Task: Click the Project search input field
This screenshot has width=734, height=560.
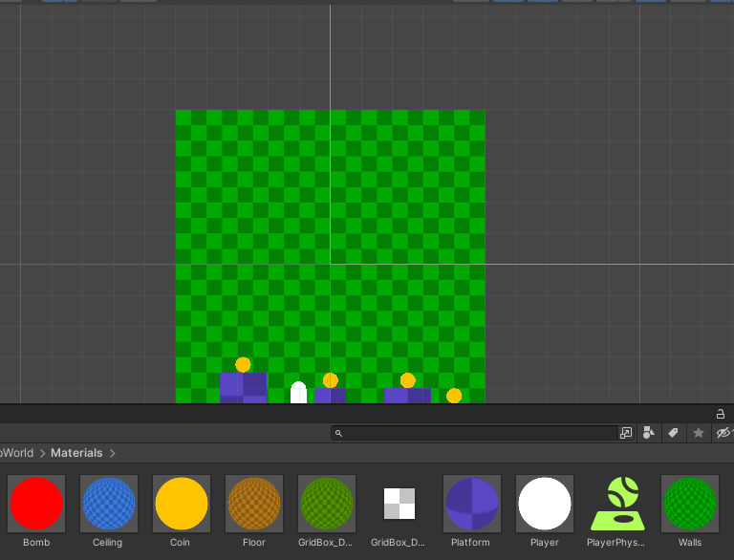Action: (478, 433)
